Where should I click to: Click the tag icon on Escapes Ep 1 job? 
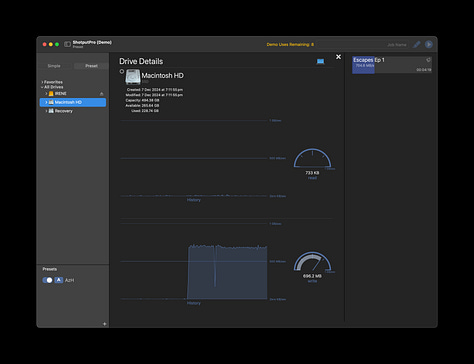[428, 60]
